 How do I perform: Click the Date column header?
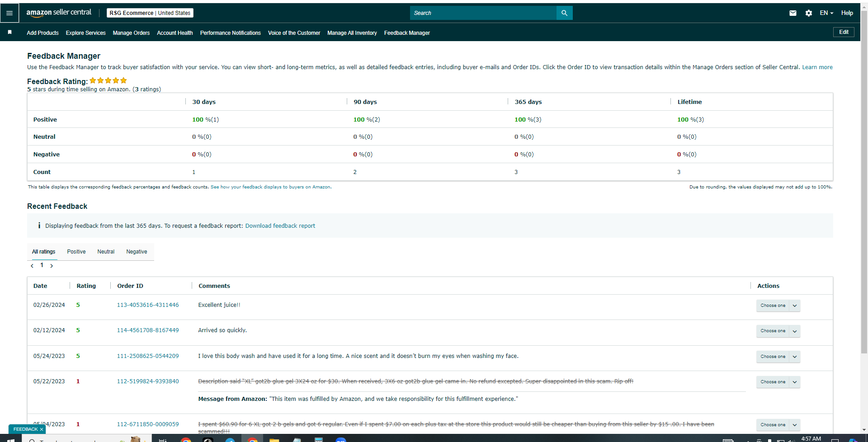point(40,286)
